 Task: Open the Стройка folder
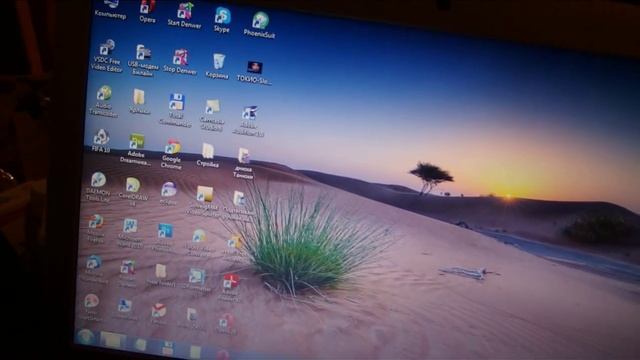pyautogui.click(x=208, y=155)
